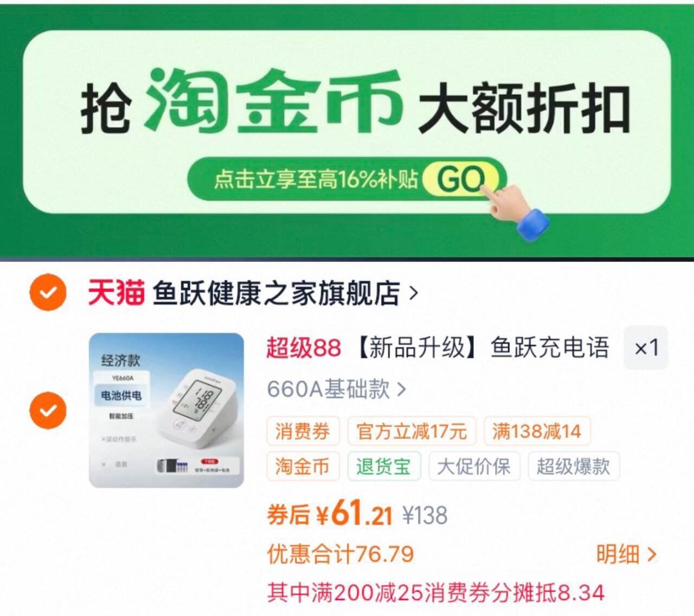This screenshot has height=616, width=694.
Task: View the blood pressure monitor product thumbnail
Action: (x=166, y=410)
